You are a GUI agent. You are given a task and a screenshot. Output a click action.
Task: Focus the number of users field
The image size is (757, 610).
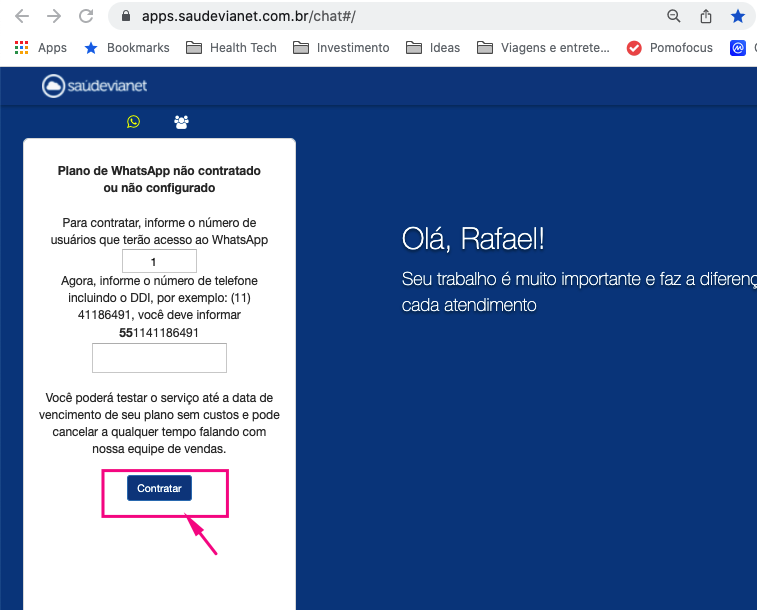pyautogui.click(x=159, y=261)
